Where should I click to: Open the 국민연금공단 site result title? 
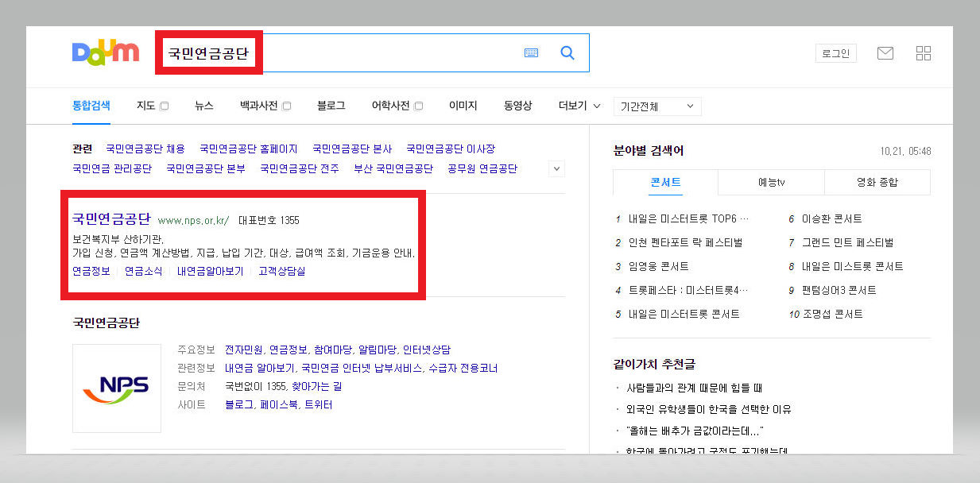(x=111, y=219)
